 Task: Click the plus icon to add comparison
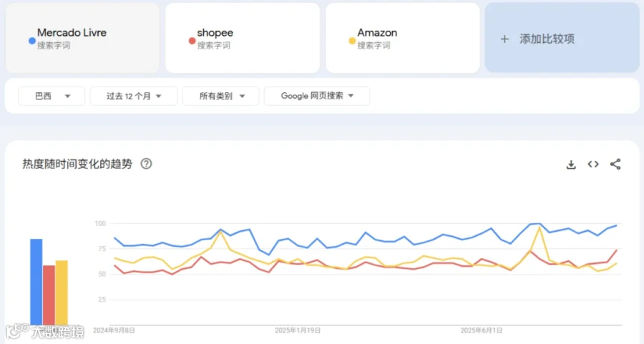coord(504,39)
